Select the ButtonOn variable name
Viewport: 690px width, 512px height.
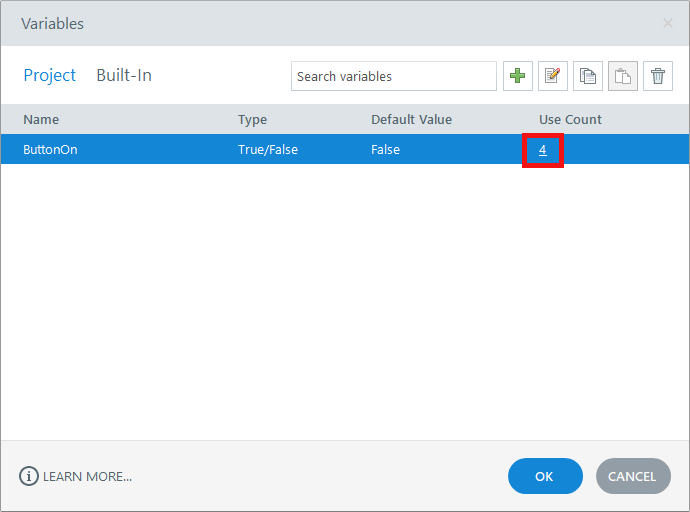(51, 149)
